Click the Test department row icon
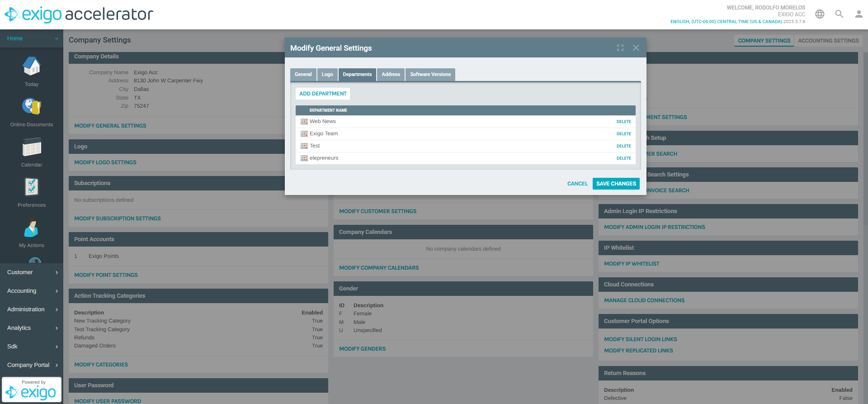 [304, 146]
